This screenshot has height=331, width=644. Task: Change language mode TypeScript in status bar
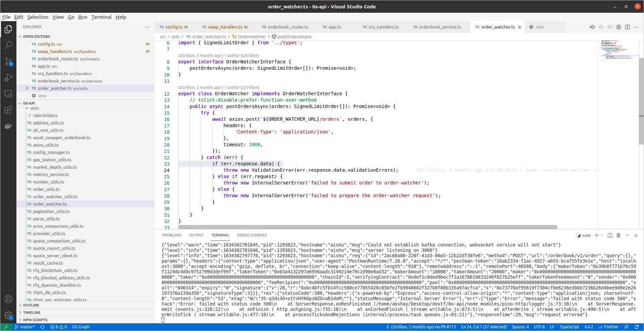click(x=569, y=327)
